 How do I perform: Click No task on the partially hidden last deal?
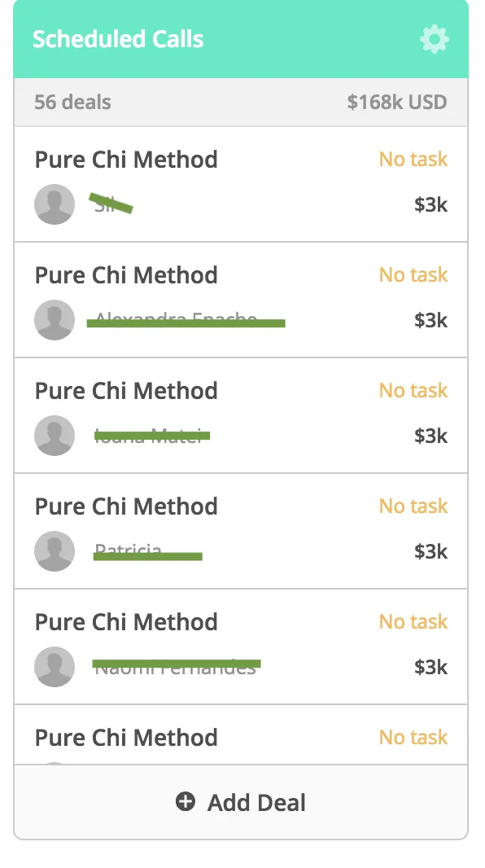click(413, 738)
